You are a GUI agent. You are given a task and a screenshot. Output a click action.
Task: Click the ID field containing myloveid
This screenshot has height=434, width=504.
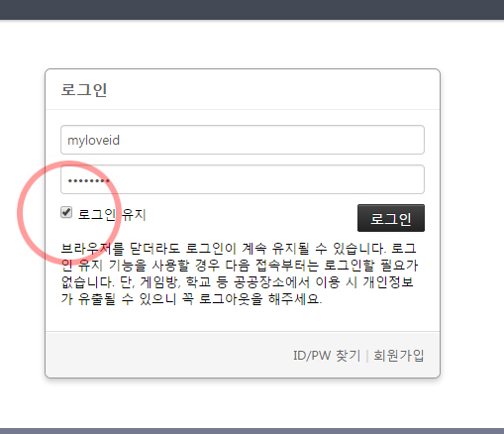[243, 140]
